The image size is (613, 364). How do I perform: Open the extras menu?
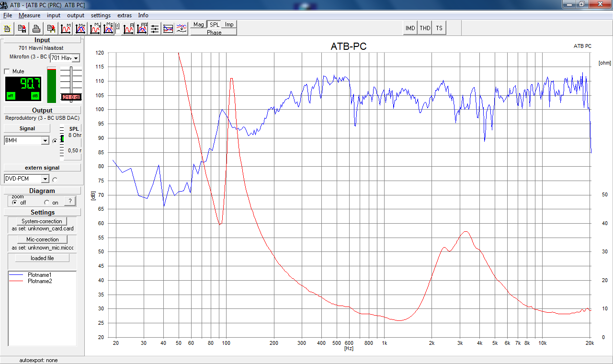125,15
